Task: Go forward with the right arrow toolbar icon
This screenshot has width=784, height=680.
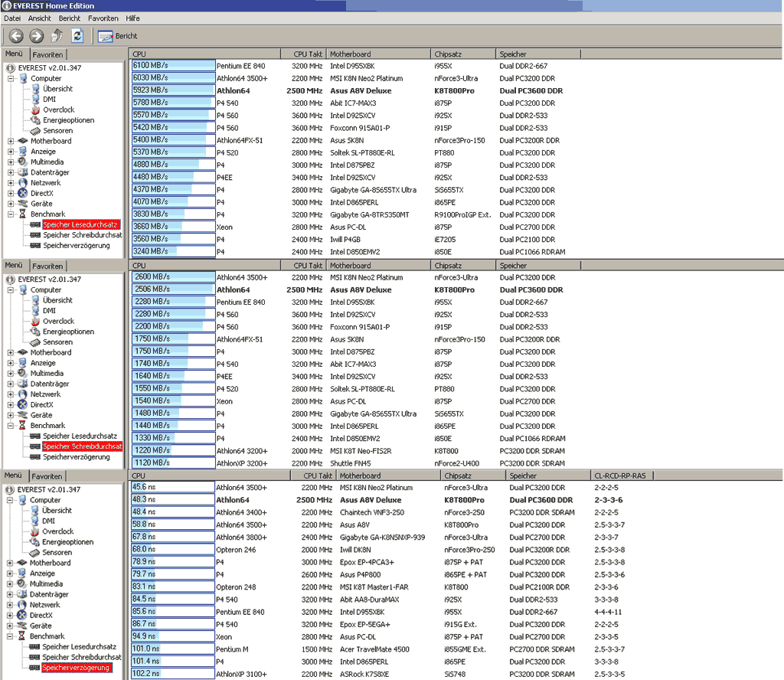Action: (37, 36)
